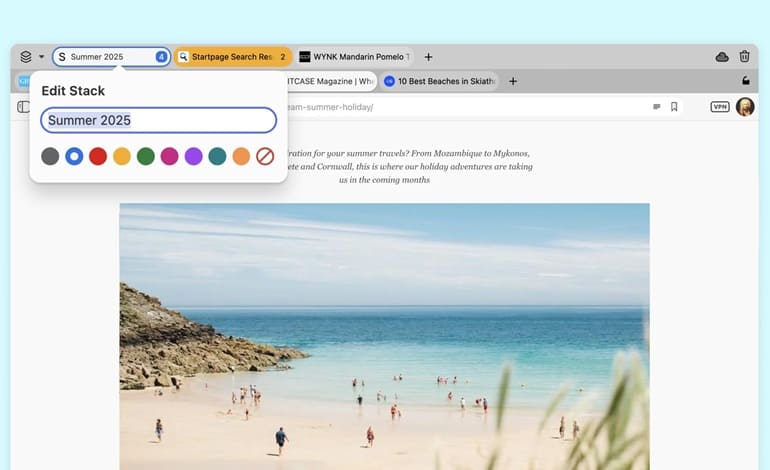770x470 pixels.
Task: Choose the green stack color
Action: [146, 156]
